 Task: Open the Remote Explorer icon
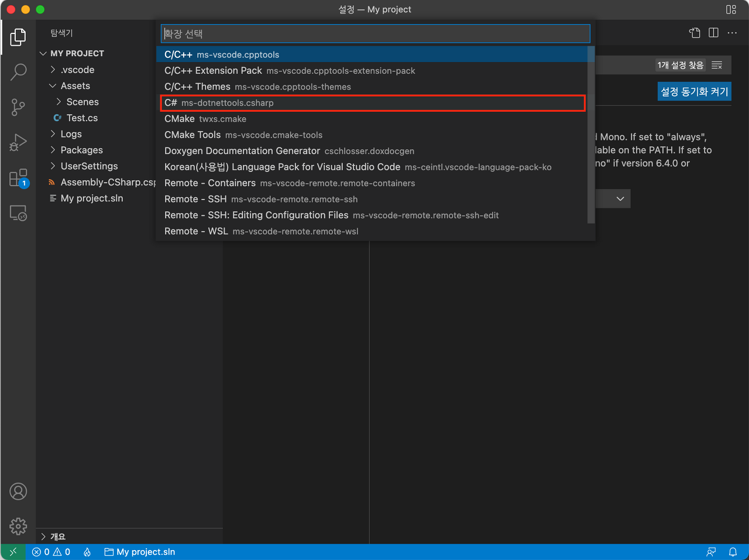(18, 213)
